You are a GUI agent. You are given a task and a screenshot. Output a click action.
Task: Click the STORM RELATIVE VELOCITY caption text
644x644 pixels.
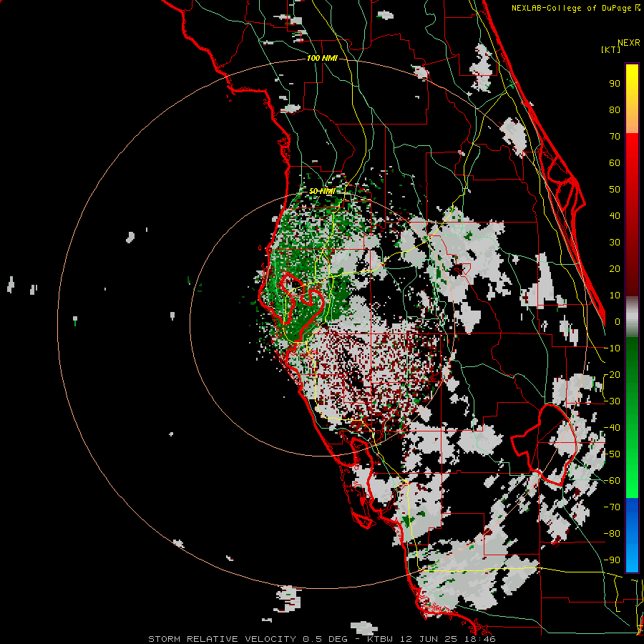point(222,639)
